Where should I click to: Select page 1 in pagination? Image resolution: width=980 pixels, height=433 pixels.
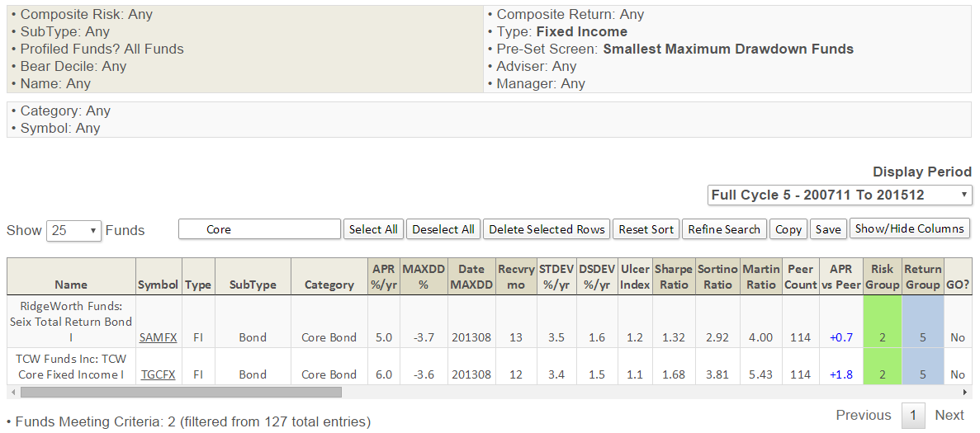coord(912,415)
